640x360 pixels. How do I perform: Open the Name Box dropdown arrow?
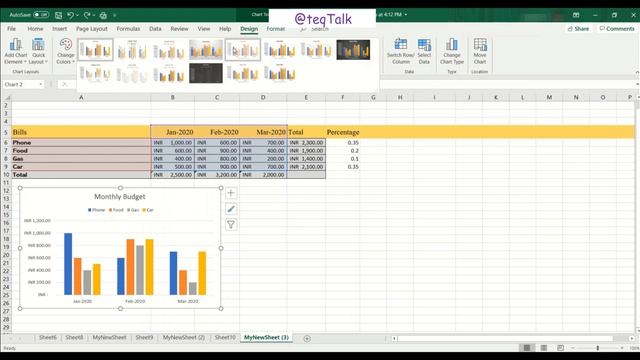[41, 84]
